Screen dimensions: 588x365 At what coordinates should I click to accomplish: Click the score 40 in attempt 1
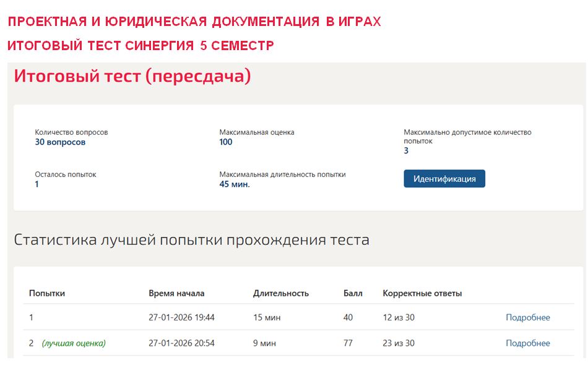point(348,317)
